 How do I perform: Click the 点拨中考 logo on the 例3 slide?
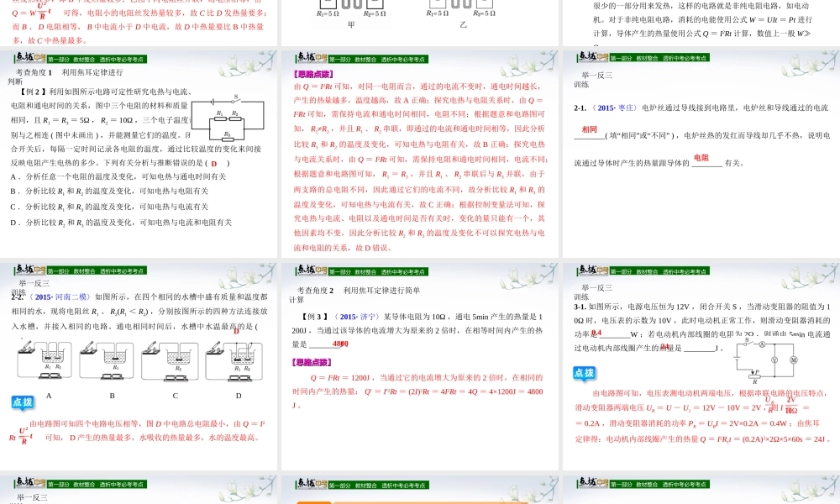(x=312, y=270)
